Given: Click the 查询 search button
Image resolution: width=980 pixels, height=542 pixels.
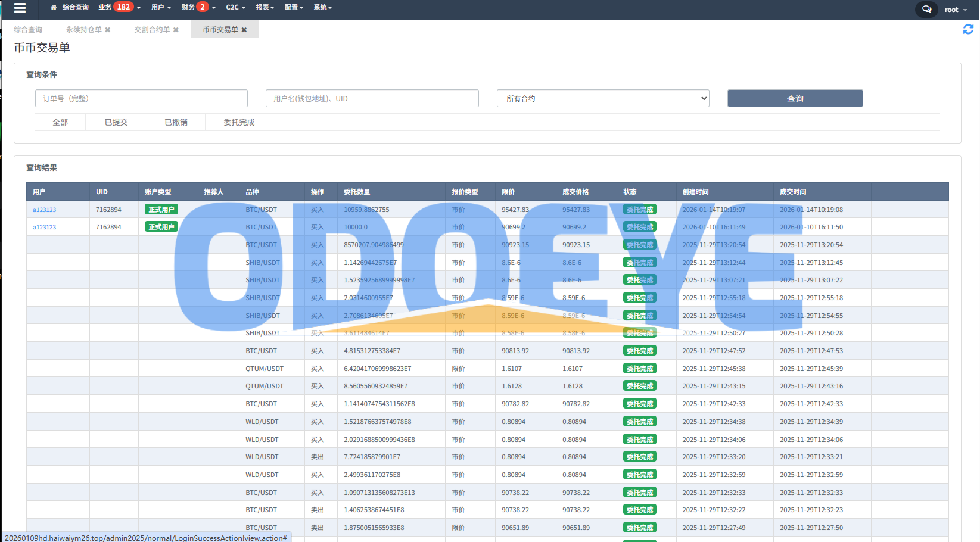Looking at the screenshot, I should [795, 98].
